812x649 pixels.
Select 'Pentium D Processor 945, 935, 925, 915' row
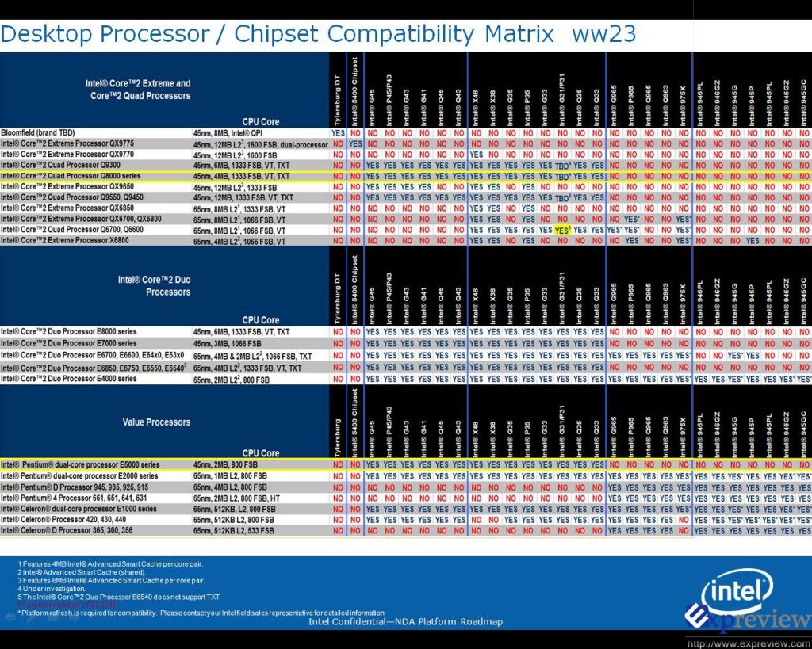[x=75, y=487]
